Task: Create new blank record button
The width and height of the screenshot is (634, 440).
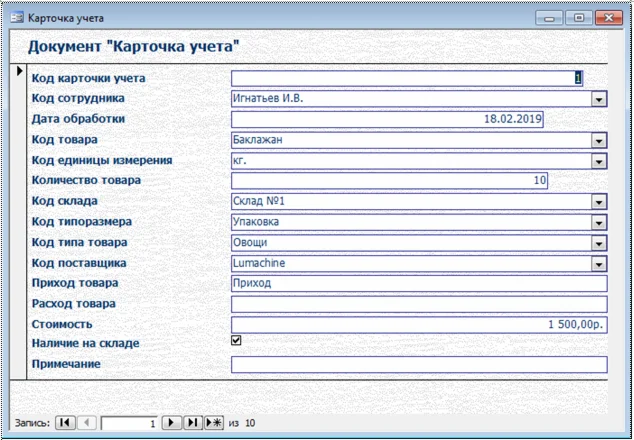Action: coord(214,423)
